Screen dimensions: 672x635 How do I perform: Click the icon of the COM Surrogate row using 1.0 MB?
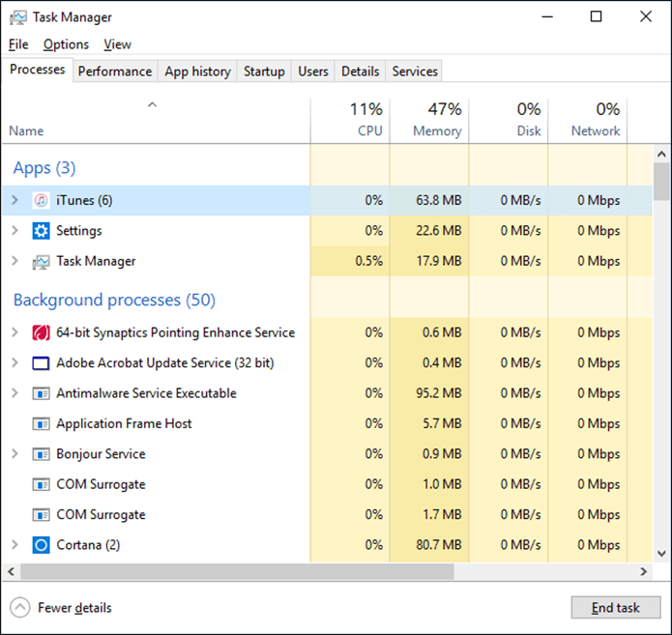[41, 484]
